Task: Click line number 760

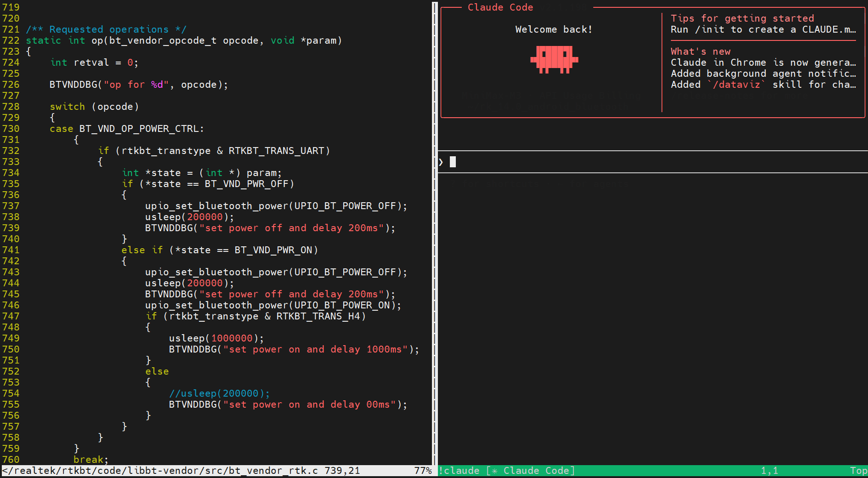Action: pos(11,460)
